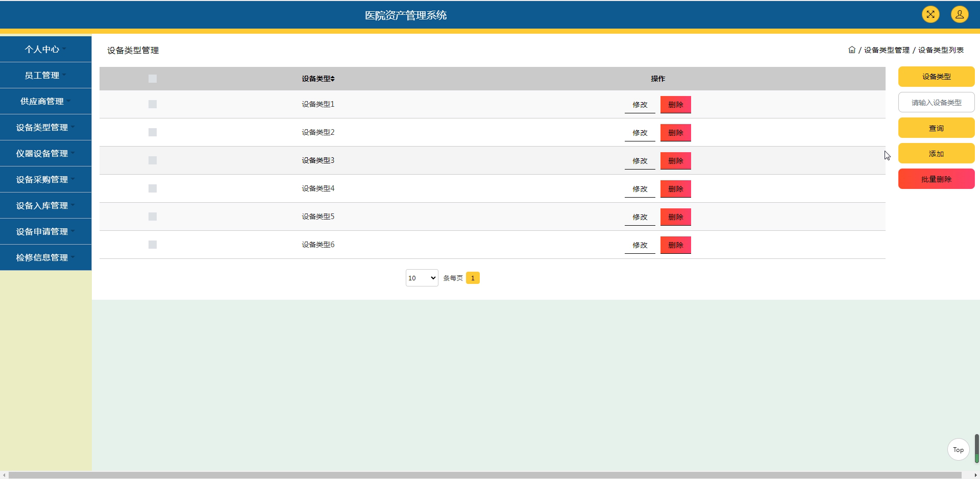Click 修改 for 设备类型4

coord(640,189)
